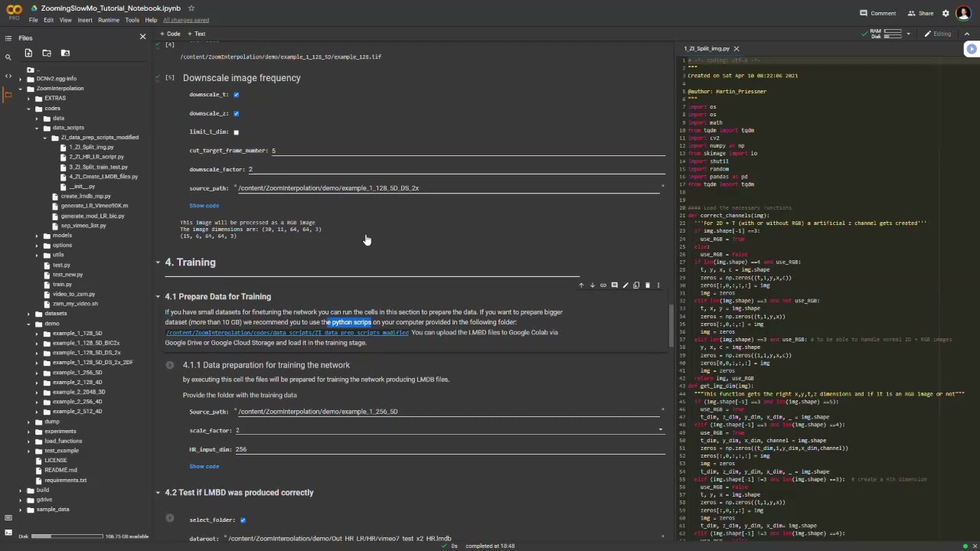The image size is (980, 551).
Task: Open user account avatar
Action: pos(963,13)
